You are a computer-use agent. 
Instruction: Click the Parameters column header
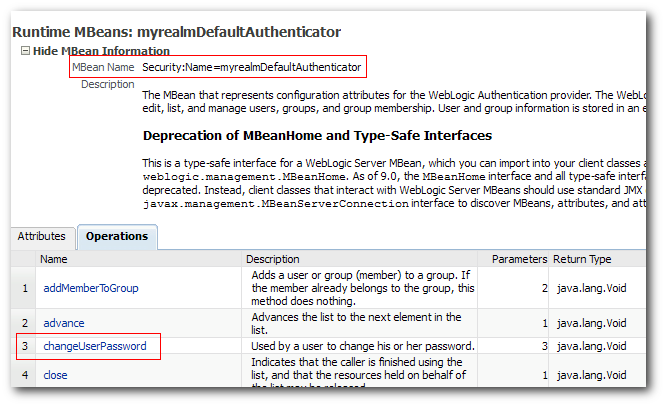[519, 259]
